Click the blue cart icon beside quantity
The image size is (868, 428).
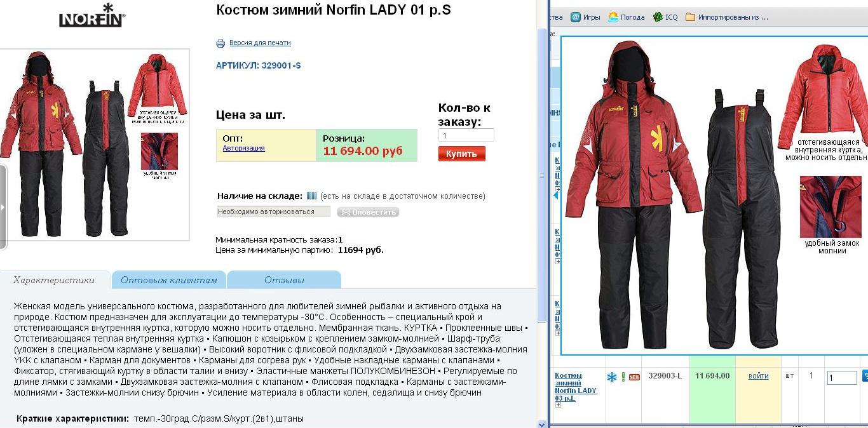pos(865,376)
